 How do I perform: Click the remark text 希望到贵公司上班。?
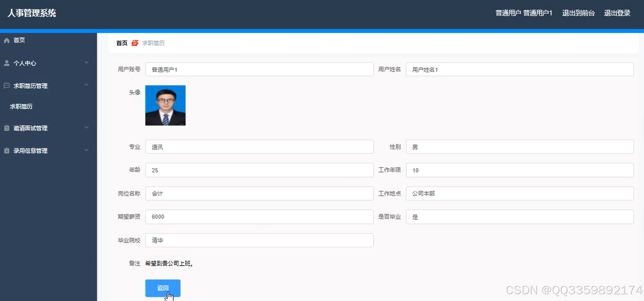169,263
